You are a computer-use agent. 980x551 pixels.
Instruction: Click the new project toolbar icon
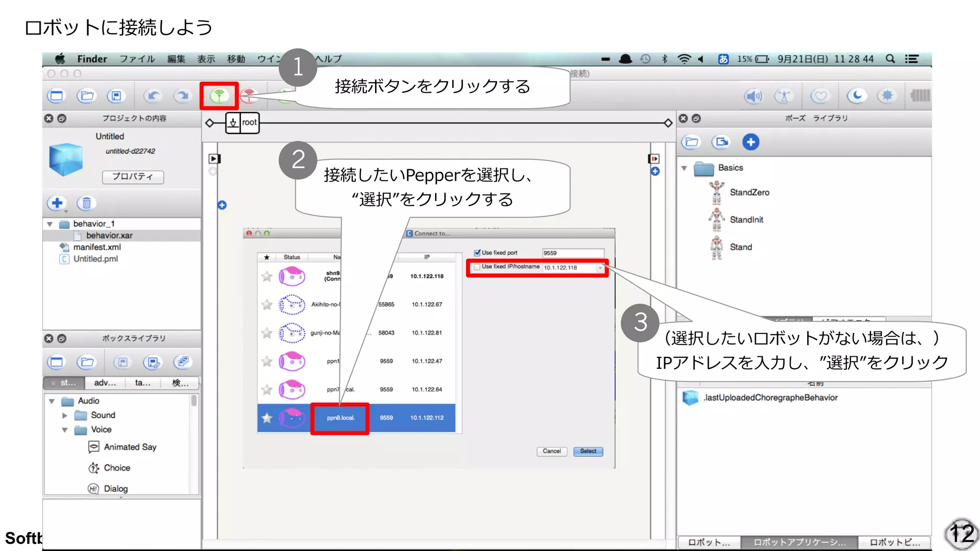pos(57,96)
